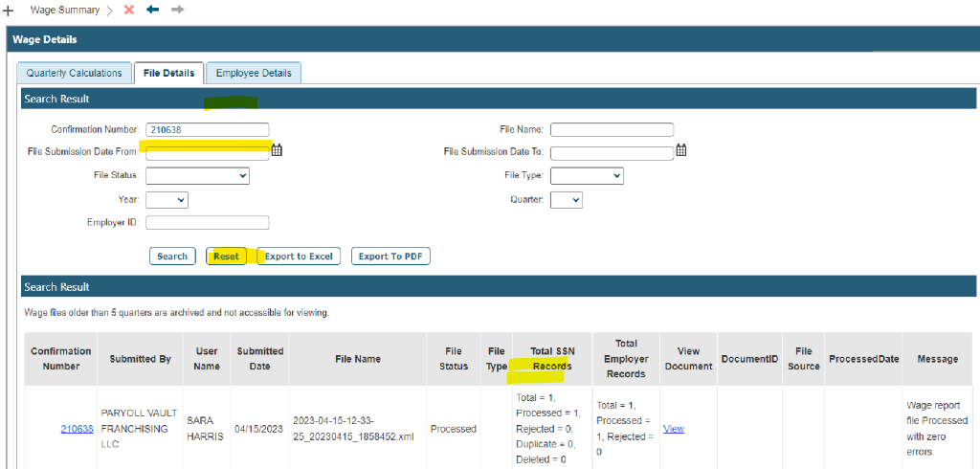Switch to the Quarterly Calculations tab
The width and height of the screenshot is (980, 469).
pyautogui.click(x=74, y=73)
